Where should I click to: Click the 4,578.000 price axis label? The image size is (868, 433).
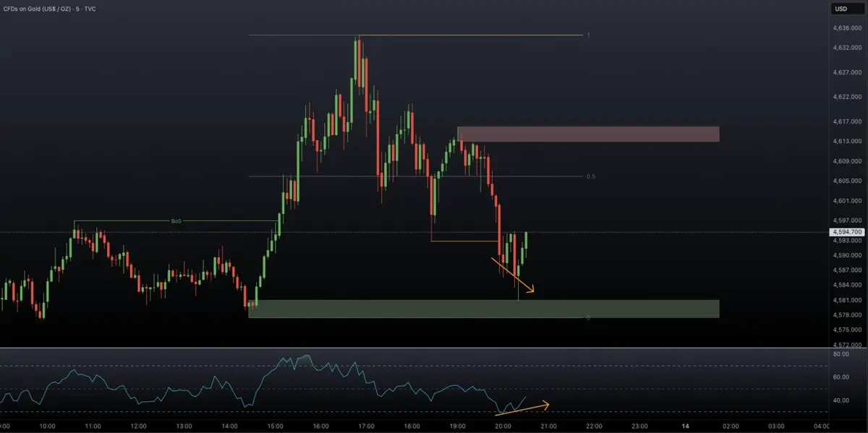(846, 315)
